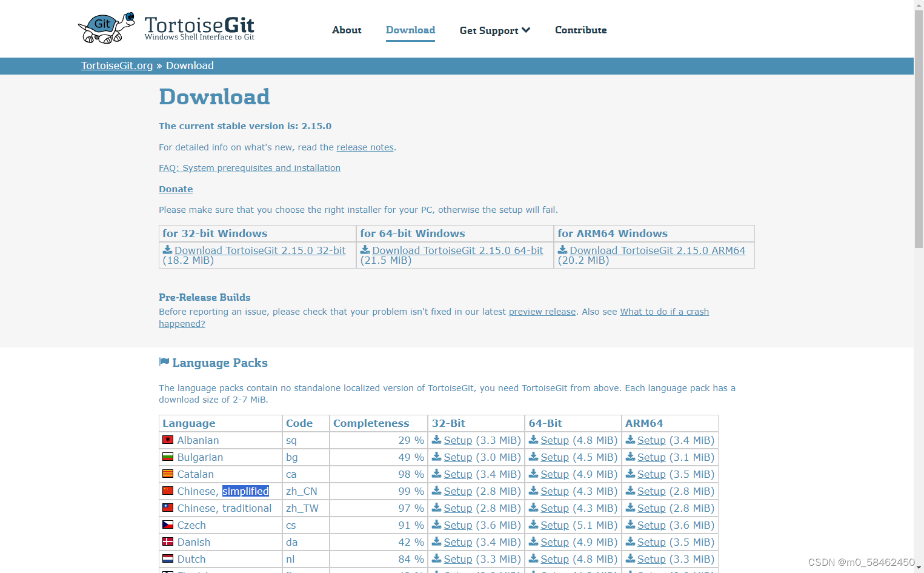Click download icon beside 64-bit TortoiseGit link

365,250
